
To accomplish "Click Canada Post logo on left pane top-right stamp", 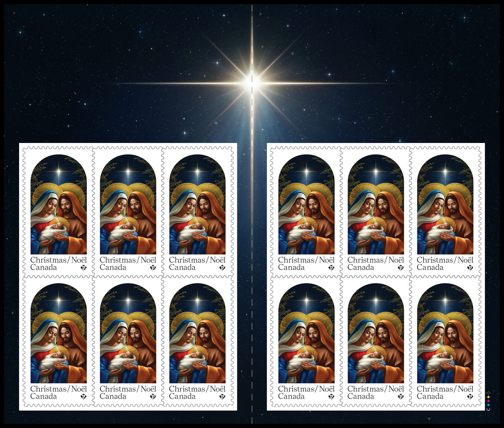I will [222, 268].
